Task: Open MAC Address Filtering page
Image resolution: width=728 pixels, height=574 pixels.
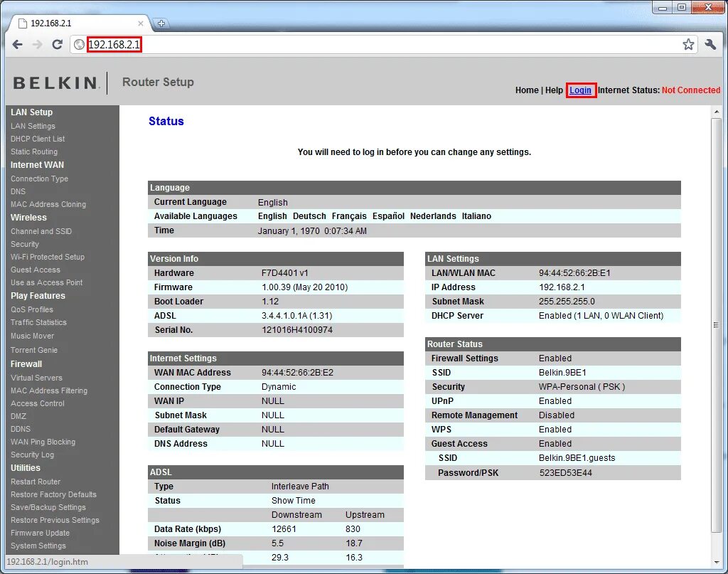Action: [x=49, y=391]
